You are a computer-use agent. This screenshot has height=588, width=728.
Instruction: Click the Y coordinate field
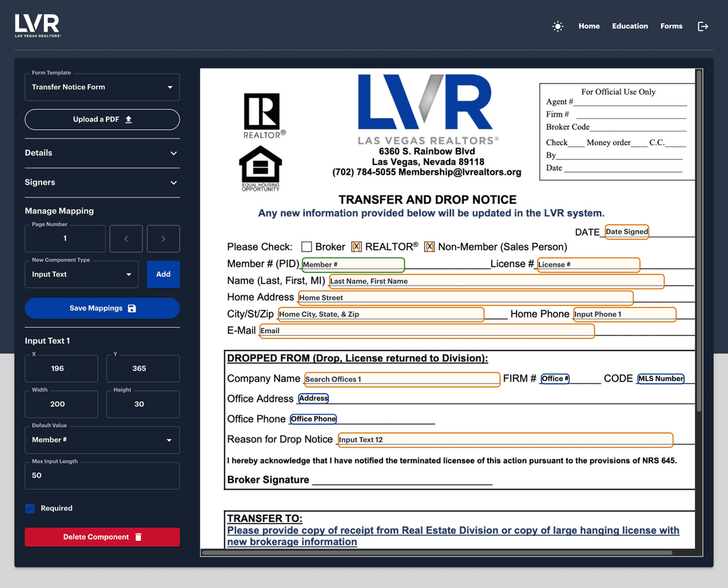(x=143, y=368)
